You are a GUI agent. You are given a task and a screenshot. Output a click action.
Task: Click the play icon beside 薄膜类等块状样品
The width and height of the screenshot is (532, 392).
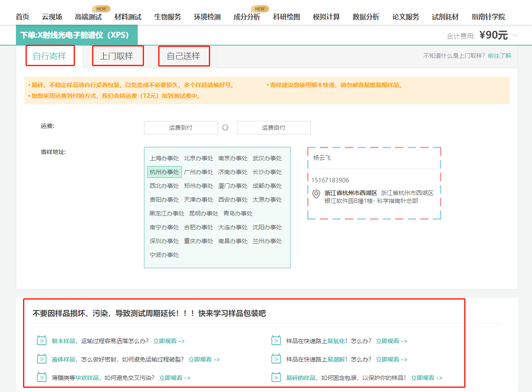coord(41,377)
